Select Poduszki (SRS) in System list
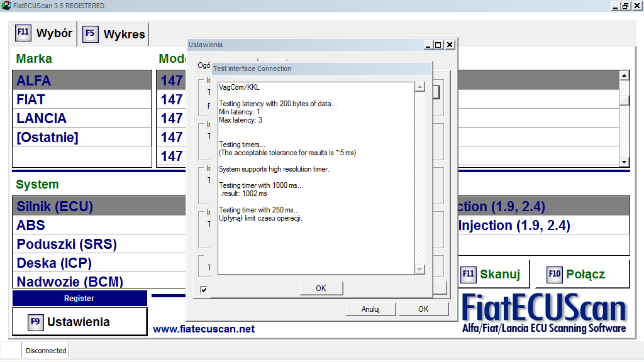Image resolution: width=644 pixels, height=362 pixels. (99, 244)
